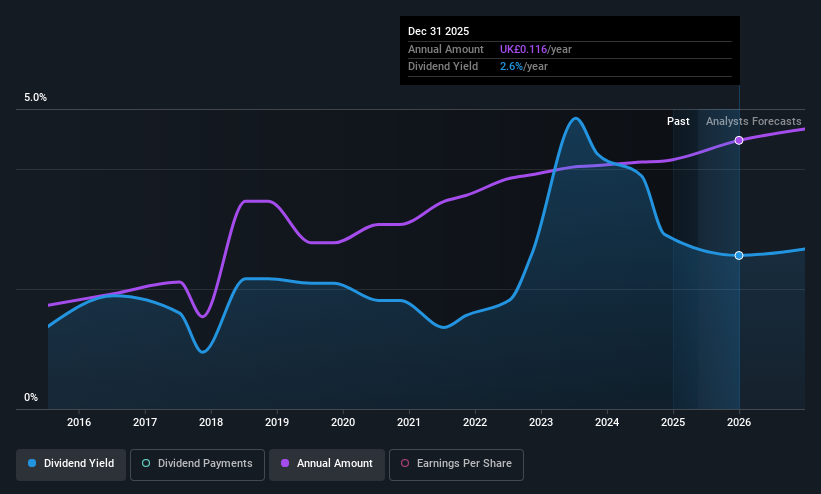The image size is (821, 494).
Task: Click the UK£0.116/year value in tooltip
Action: pyautogui.click(x=536, y=49)
